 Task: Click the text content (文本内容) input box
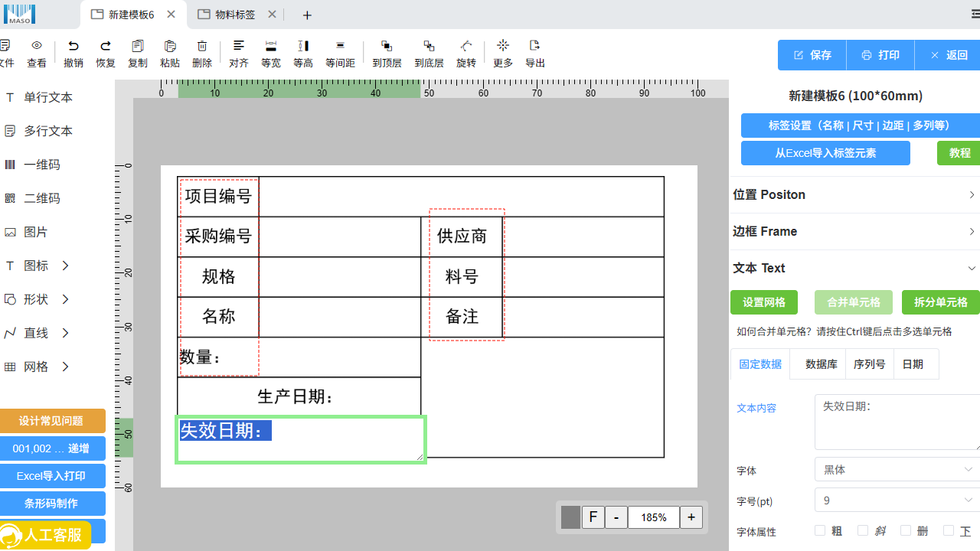(x=897, y=422)
